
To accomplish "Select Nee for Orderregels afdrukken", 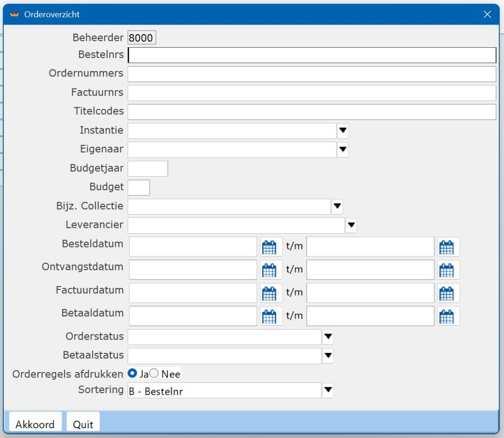I will tap(154, 374).
